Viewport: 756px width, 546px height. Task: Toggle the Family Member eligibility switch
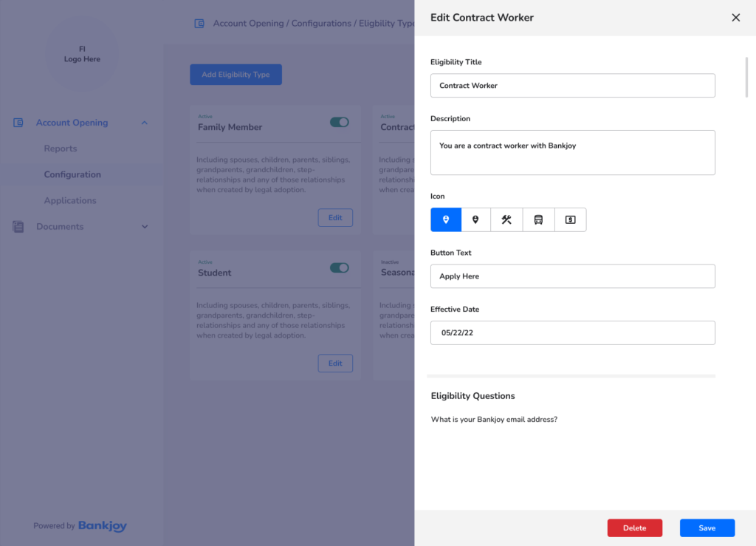tap(339, 122)
